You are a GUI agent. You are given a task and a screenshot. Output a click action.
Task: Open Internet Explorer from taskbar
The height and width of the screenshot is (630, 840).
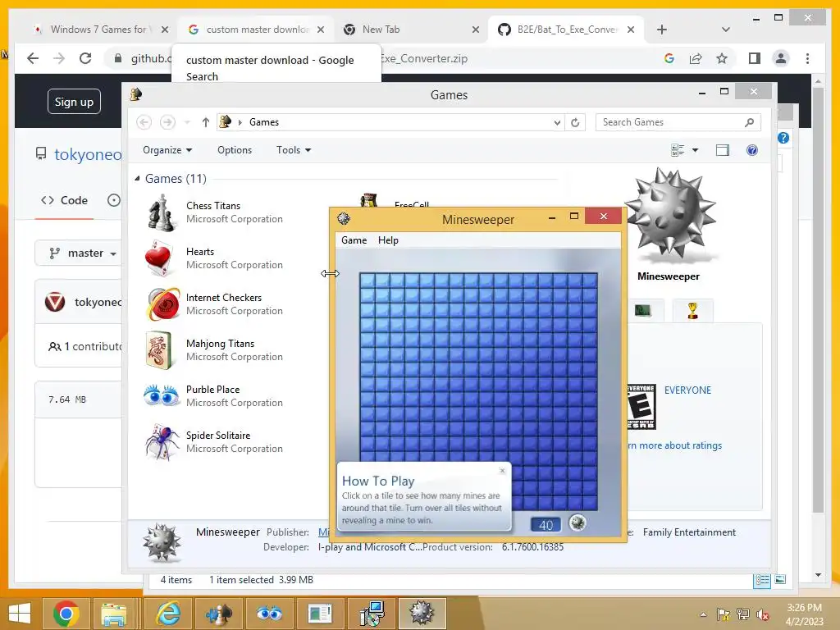[x=168, y=613]
